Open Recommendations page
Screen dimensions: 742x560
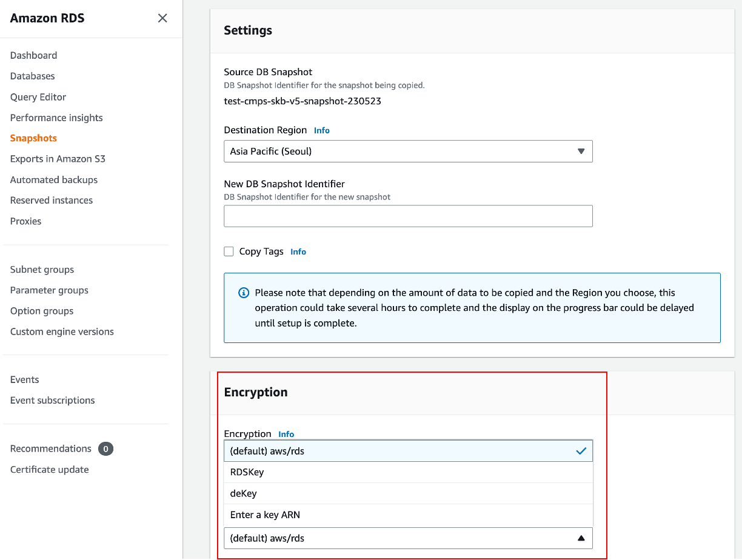tap(50, 448)
